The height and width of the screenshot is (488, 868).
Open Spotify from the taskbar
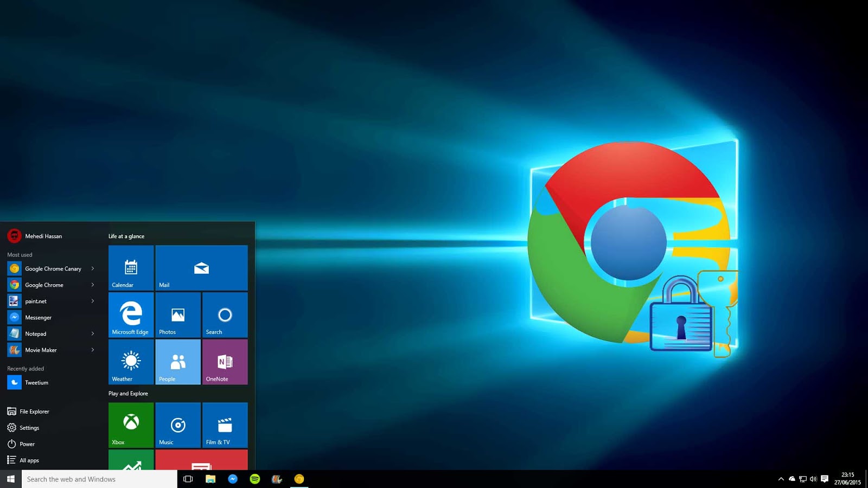(x=255, y=479)
